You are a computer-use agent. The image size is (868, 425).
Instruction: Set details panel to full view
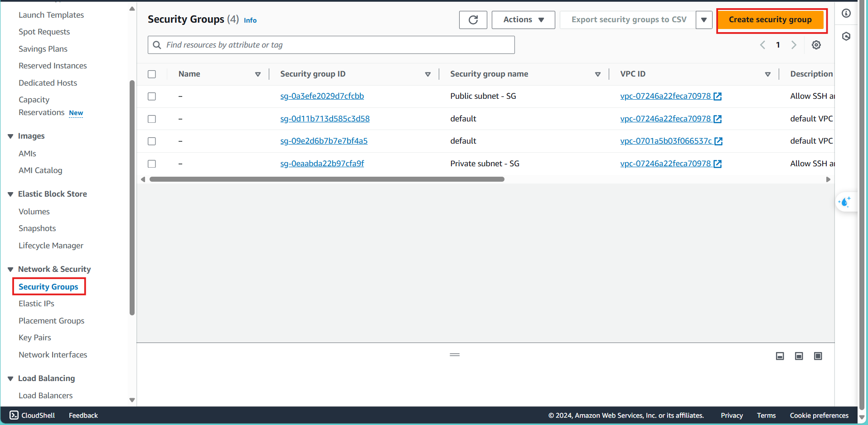[818, 356]
